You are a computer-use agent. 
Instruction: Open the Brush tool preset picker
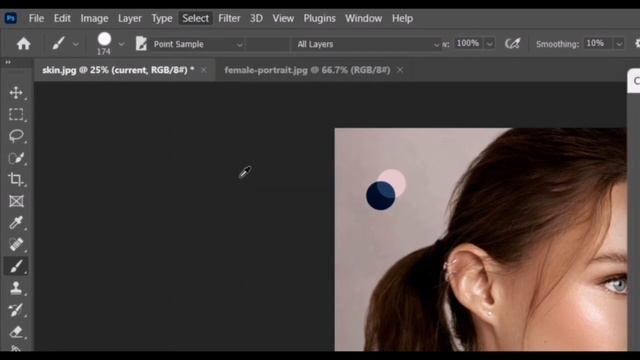tap(58, 43)
